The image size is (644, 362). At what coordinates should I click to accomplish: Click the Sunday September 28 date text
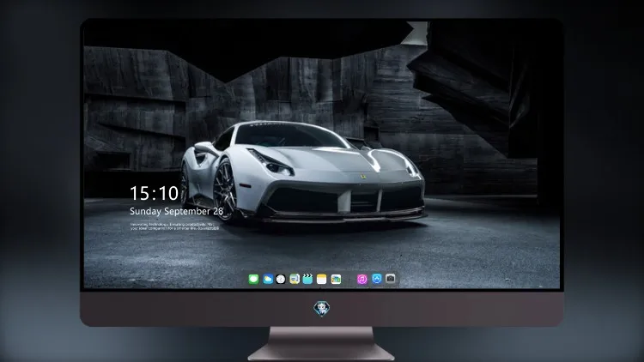coord(177,211)
